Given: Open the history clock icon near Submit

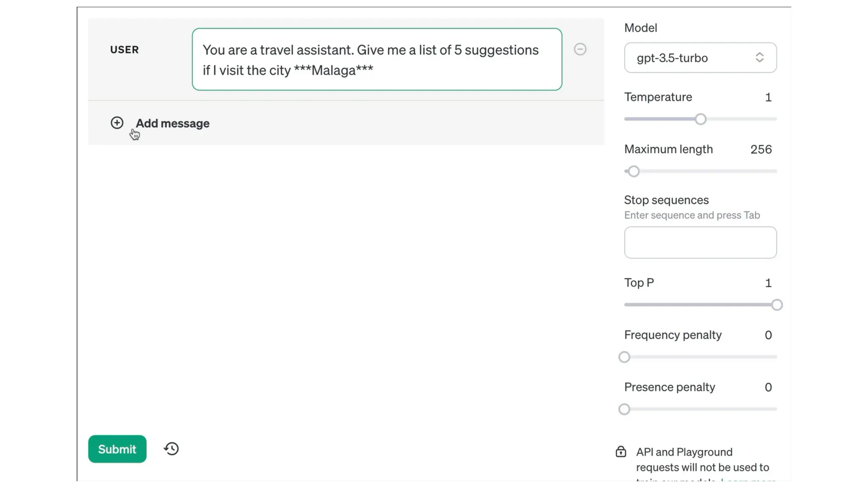Looking at the screenshot, I should (x=171, y=449).
